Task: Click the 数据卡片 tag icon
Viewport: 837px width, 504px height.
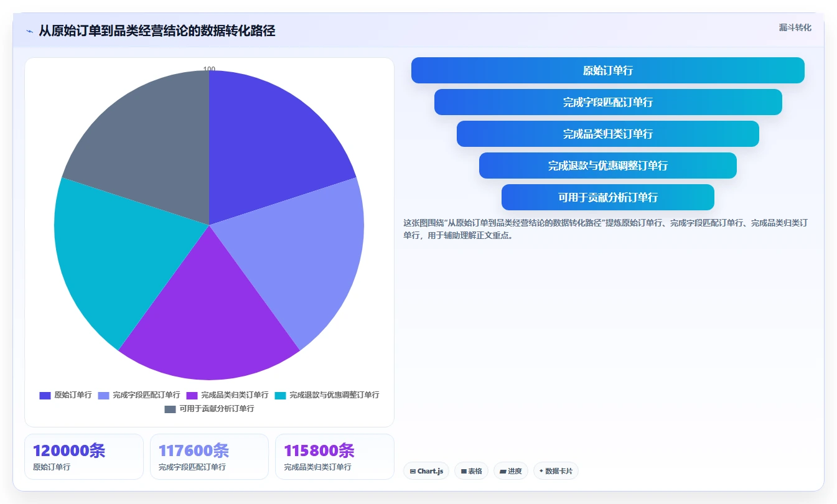Action: 541,471
